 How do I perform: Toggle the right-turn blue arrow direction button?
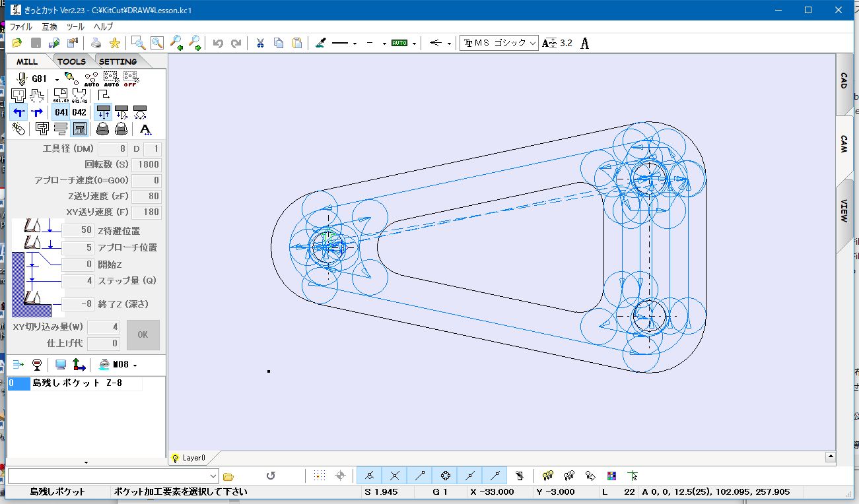tap(36, 112)
